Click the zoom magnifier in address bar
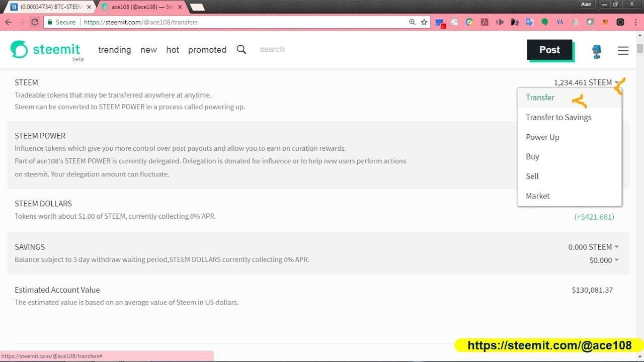Screen dimensions: 644x362 [412, 22]
